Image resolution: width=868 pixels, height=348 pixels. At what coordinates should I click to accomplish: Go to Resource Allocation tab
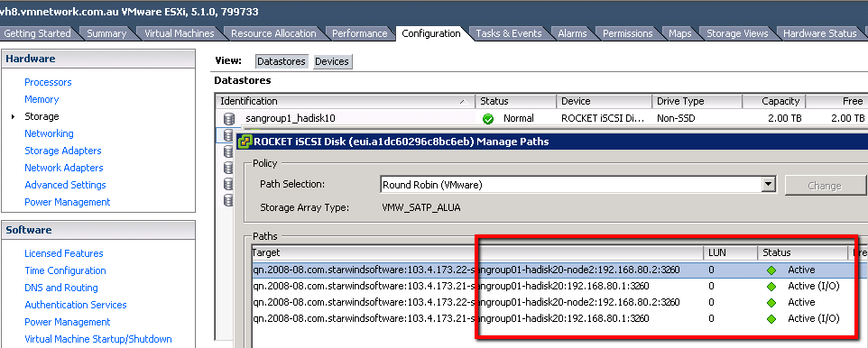click(273, 33)
